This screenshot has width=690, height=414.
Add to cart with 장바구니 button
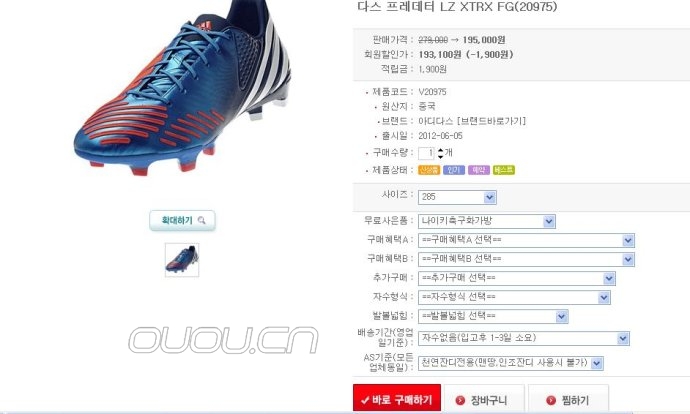pyautogui.click(x=484, y=399)
